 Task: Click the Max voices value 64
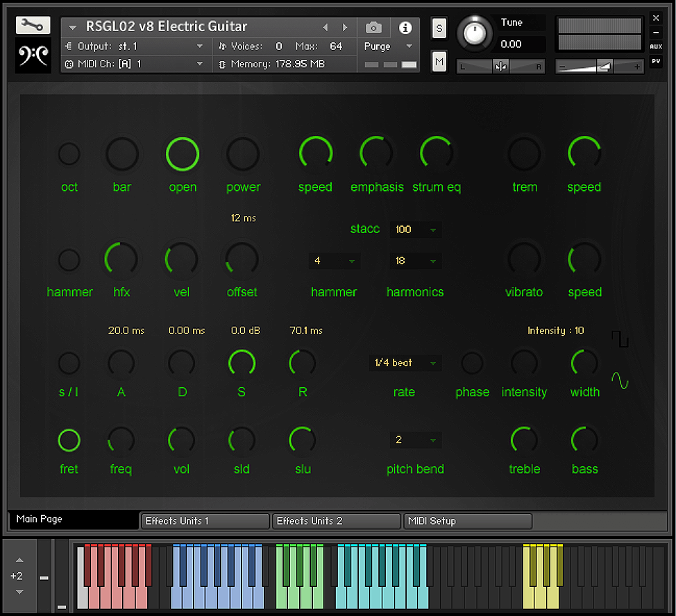pos(336,46)
